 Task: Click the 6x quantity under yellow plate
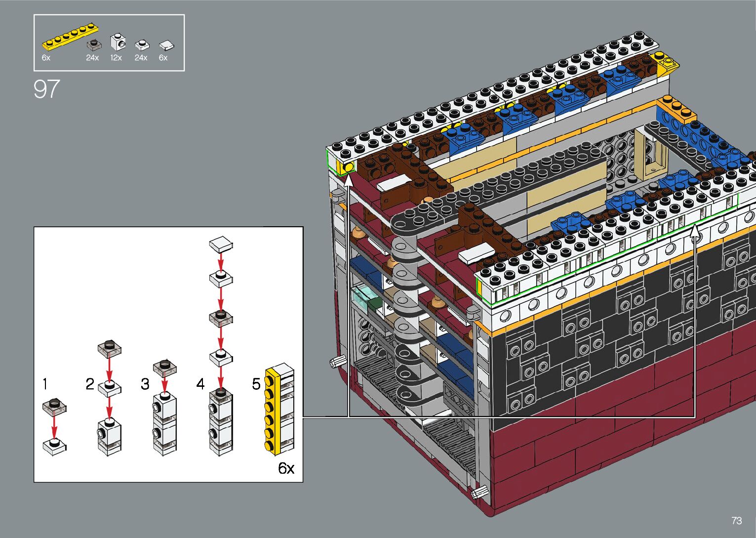coord(46,58)
